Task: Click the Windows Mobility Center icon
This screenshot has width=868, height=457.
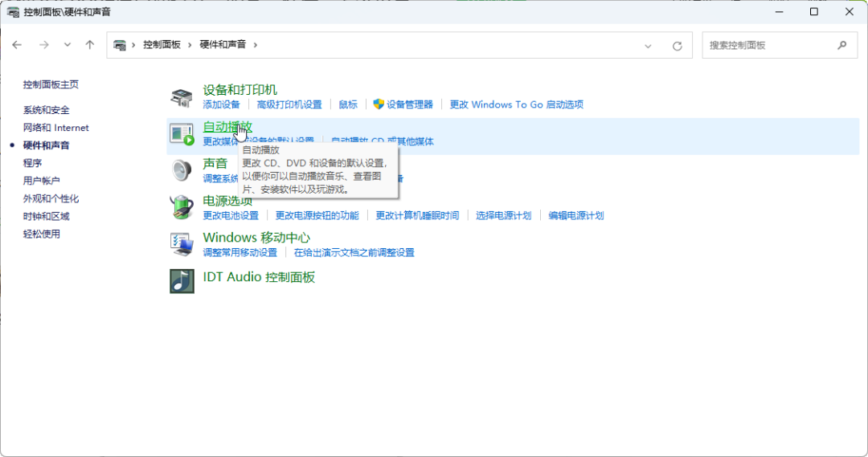Action: pyautogui.click(x=182, y=244)
